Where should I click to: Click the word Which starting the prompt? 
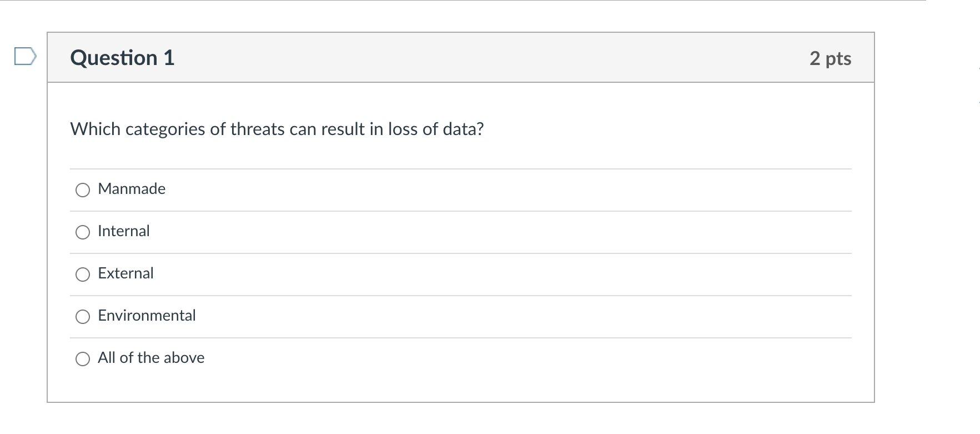coord(95,129)
